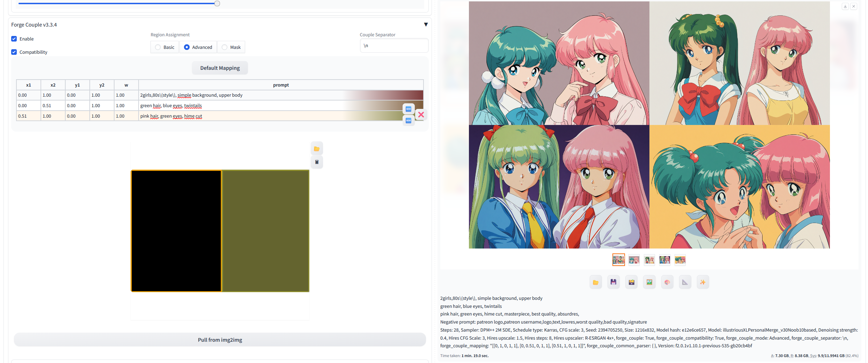Click the 'w' column header
Image resolution: width=868 pixels, height=363 pixels.
coord(126,85)
